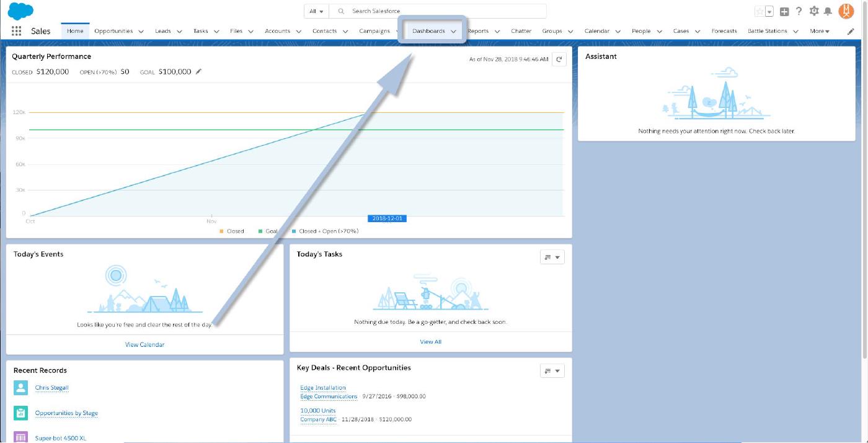Refresh the Quarterly Performance chart

point(559,59)
